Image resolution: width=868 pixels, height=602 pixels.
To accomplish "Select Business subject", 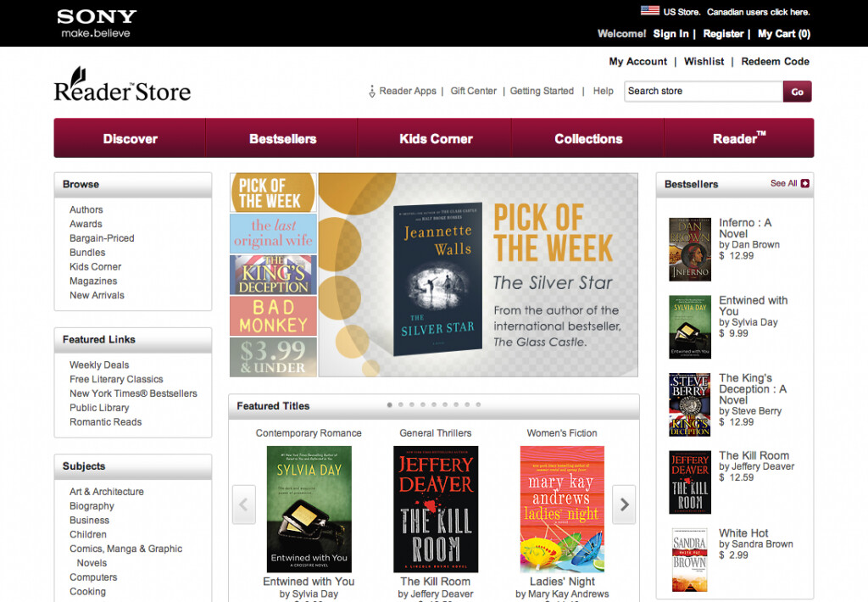I will point(89,521).
